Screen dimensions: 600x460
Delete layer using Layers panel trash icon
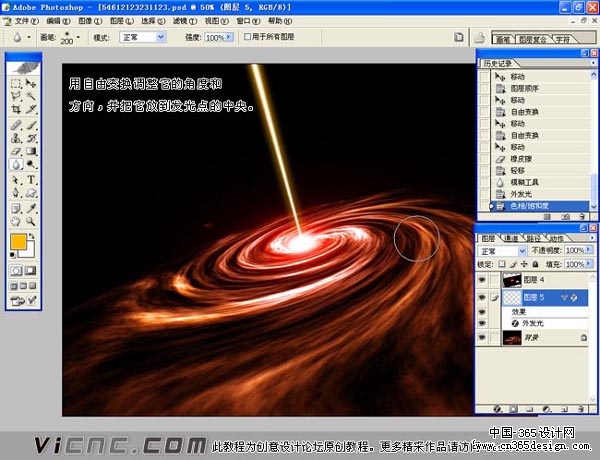click(x=581, y=409)
